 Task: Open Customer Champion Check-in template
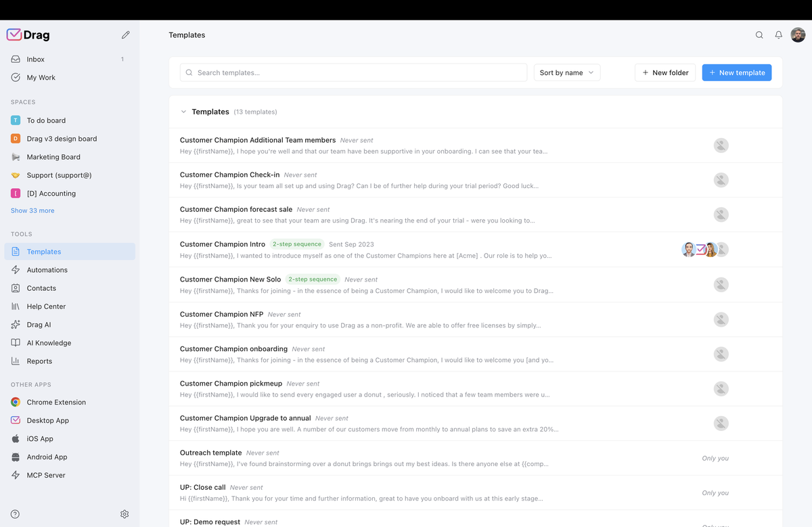(476, 180)
